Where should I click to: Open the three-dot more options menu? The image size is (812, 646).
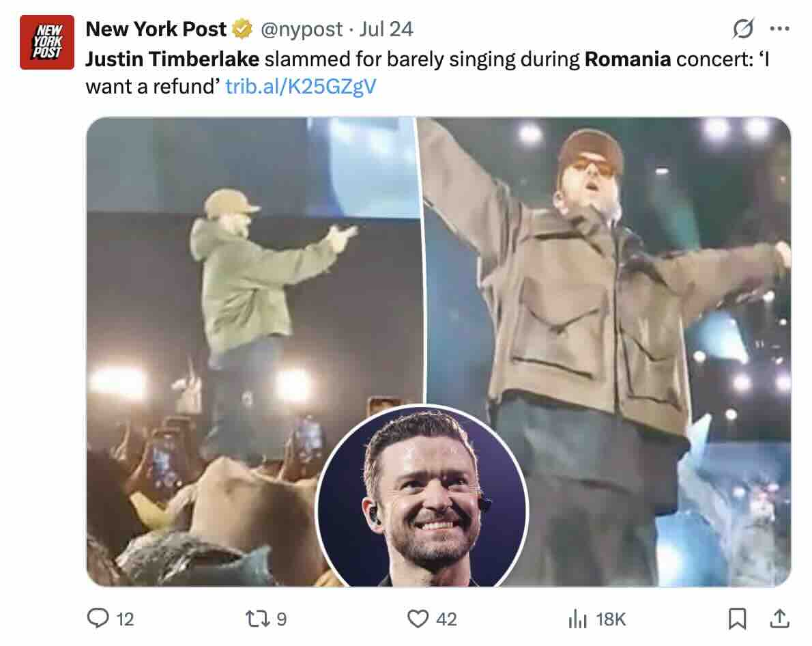click(x=779, y=29)
